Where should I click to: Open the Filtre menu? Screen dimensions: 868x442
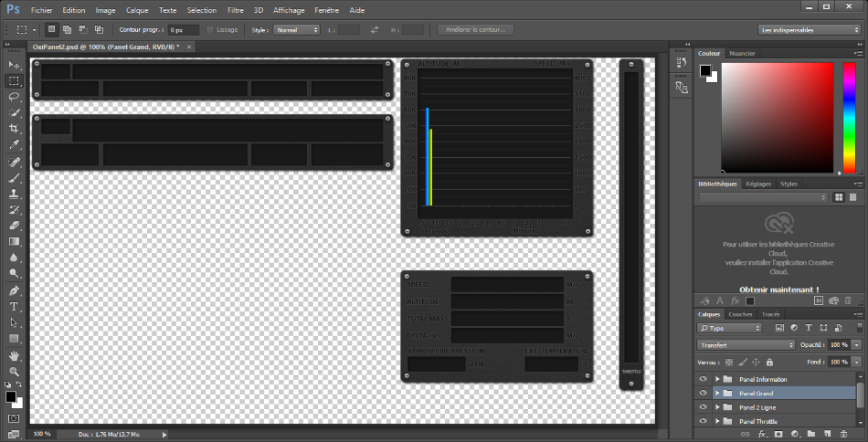[235, 10]
